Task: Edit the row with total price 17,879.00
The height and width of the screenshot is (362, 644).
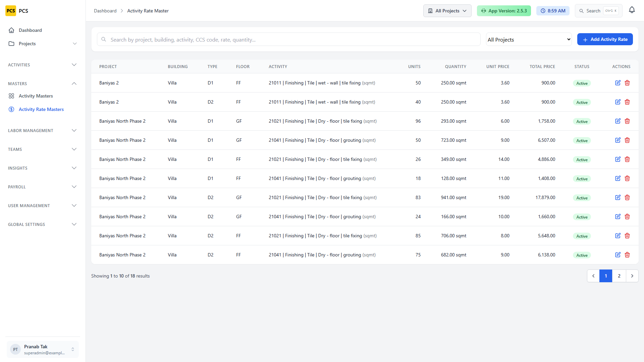Action: [x=618, y=197]
